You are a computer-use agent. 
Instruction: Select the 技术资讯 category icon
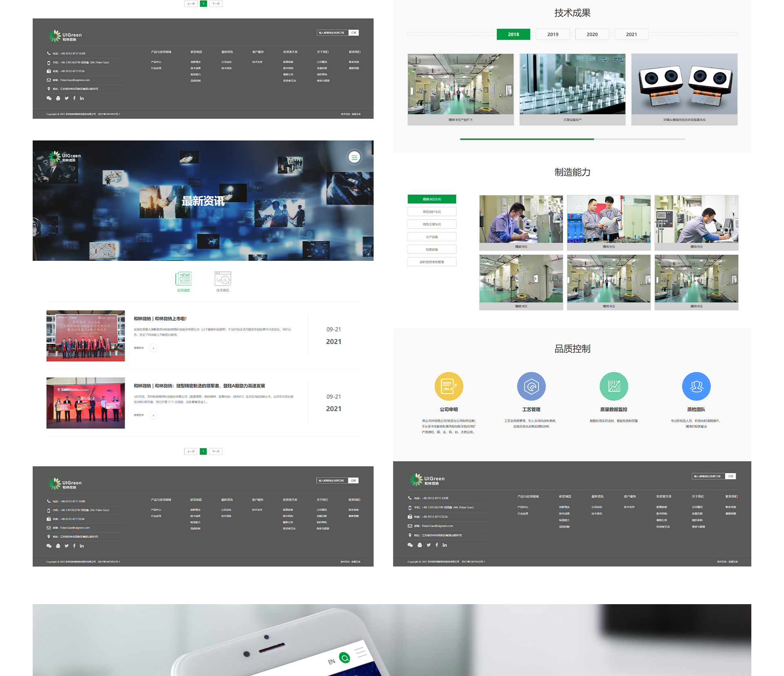click(223, 279)
